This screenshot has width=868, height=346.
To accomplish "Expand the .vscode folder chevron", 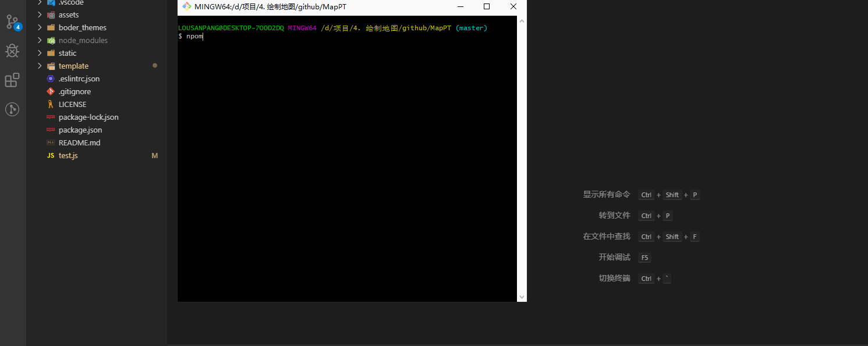I will pyautogui.click(x=40, y=2).
